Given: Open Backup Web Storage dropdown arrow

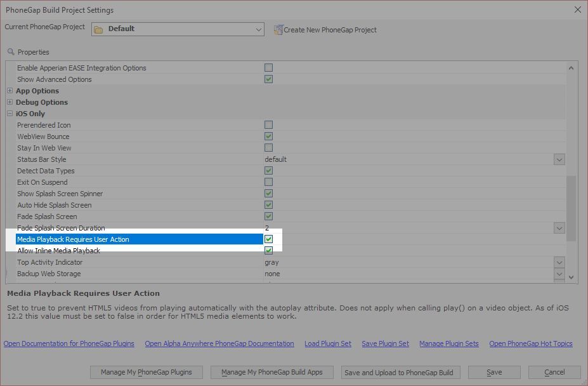Looking at the screenshot, I should point(559,274).
